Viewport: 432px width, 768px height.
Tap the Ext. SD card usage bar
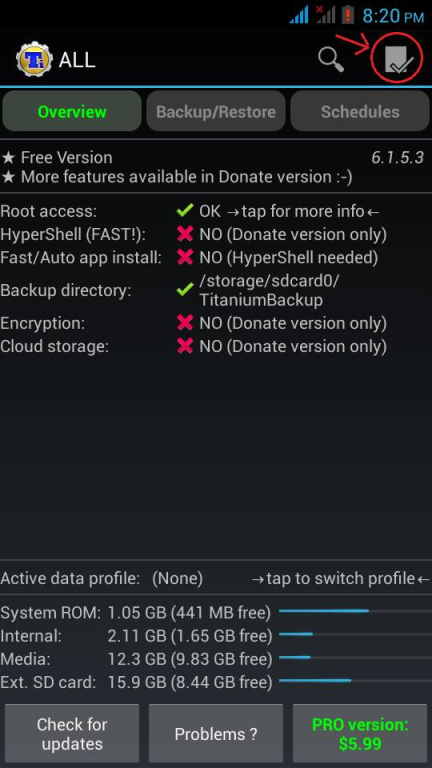[355, 680]
